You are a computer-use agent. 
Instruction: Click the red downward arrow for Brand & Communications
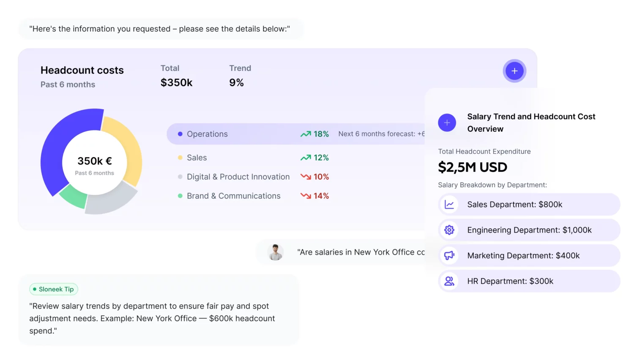pyautogui.click(x=305, y=196)
